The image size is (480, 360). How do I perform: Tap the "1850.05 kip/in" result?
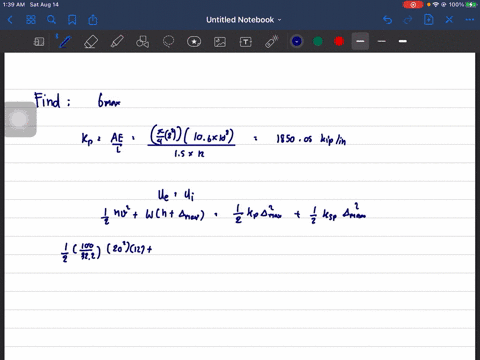(311, 139)
